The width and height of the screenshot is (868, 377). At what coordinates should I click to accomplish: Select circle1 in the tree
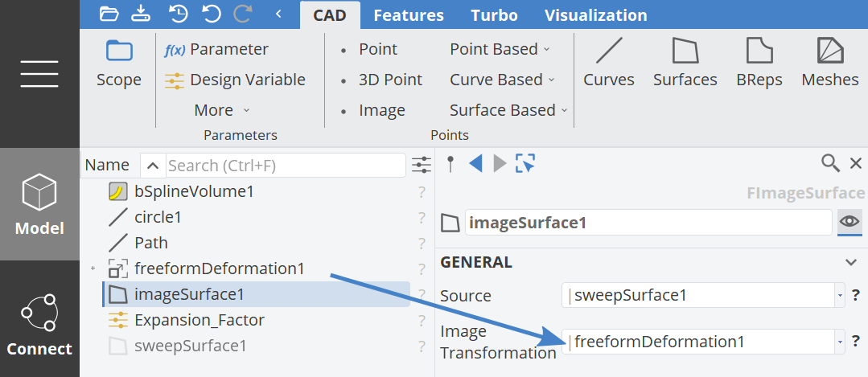[158, 218]
